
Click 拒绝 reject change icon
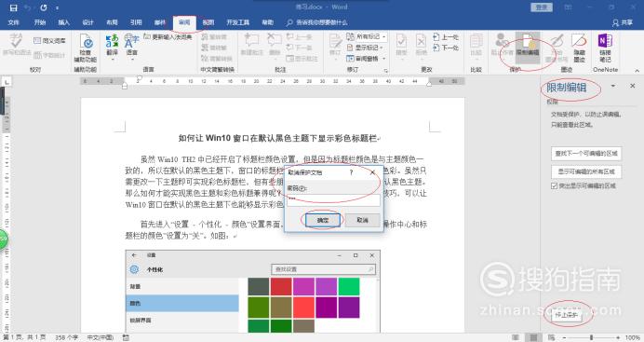click(421, 45)
